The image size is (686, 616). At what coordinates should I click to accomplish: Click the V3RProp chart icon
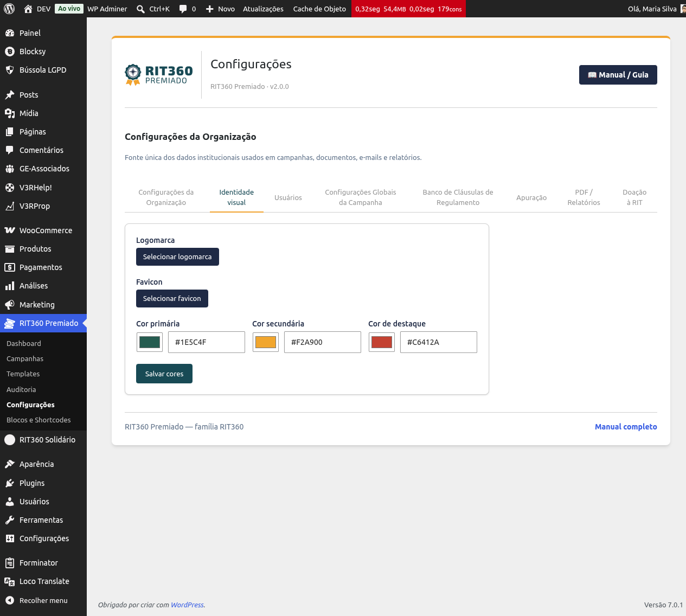(x=10, y=206)
